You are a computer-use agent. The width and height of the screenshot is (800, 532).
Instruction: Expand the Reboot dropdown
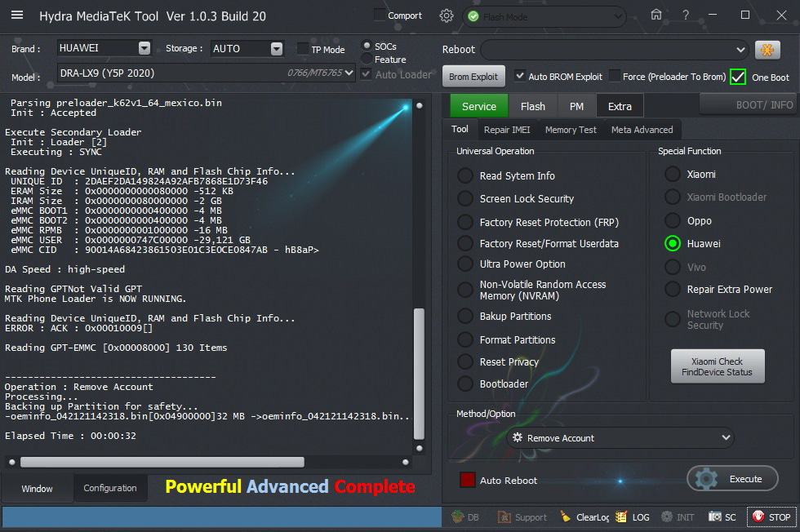[740, 50]
